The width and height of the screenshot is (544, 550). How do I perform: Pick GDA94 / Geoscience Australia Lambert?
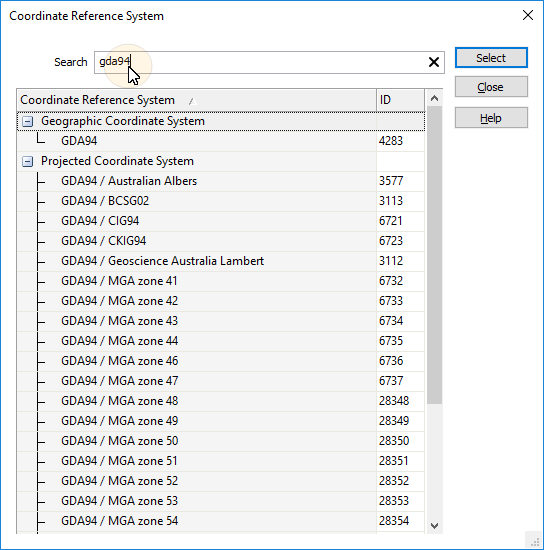pyautogui.click(x=221, y=261)
